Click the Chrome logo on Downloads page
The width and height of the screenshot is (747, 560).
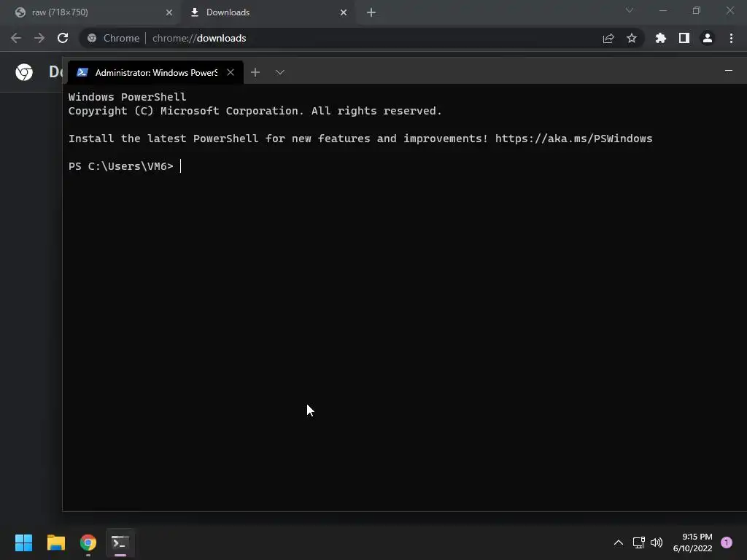24,72
